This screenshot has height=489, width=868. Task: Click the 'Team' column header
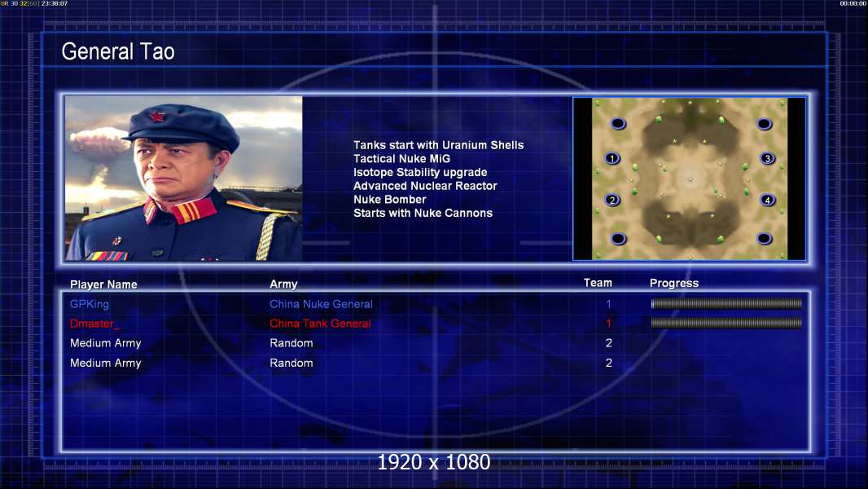[x=598, y=283]
